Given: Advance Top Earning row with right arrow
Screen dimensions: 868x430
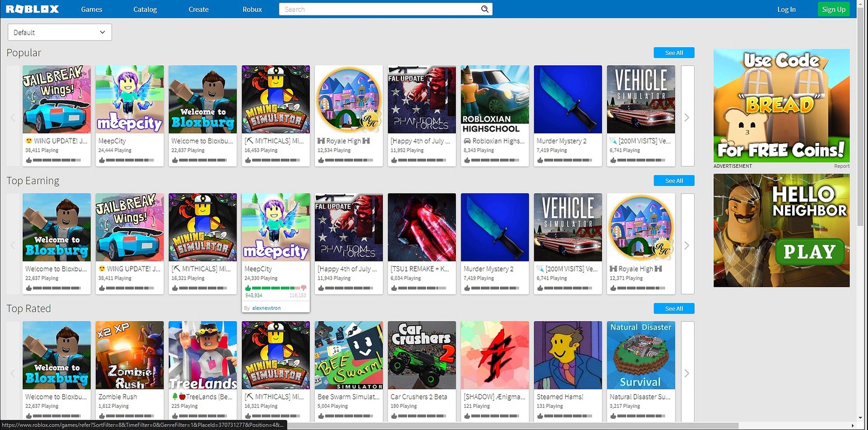Looking at the screenshot, I should click(686, 245).
